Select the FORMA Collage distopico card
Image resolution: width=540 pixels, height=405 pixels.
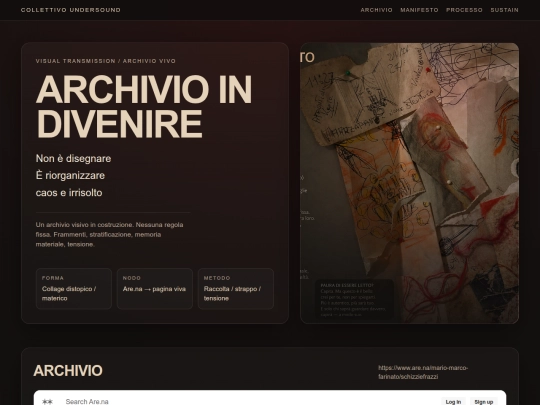click(x=74, y=289)
